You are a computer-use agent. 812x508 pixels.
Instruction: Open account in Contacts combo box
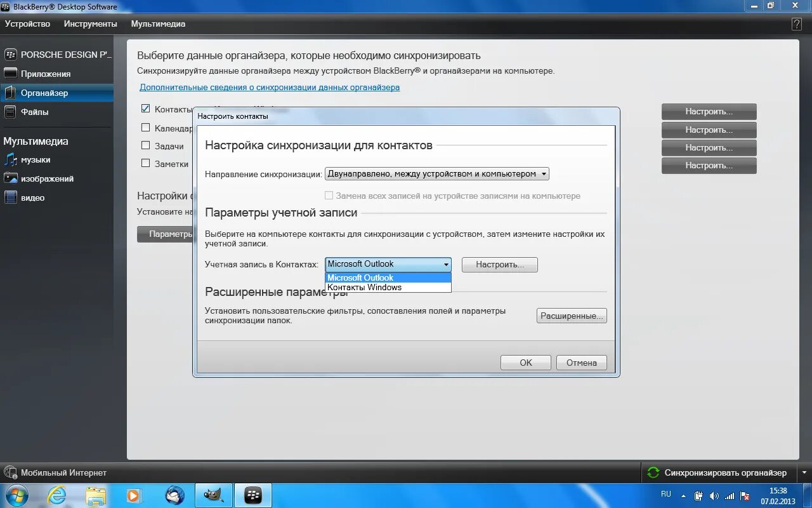[x=388, y=264]
